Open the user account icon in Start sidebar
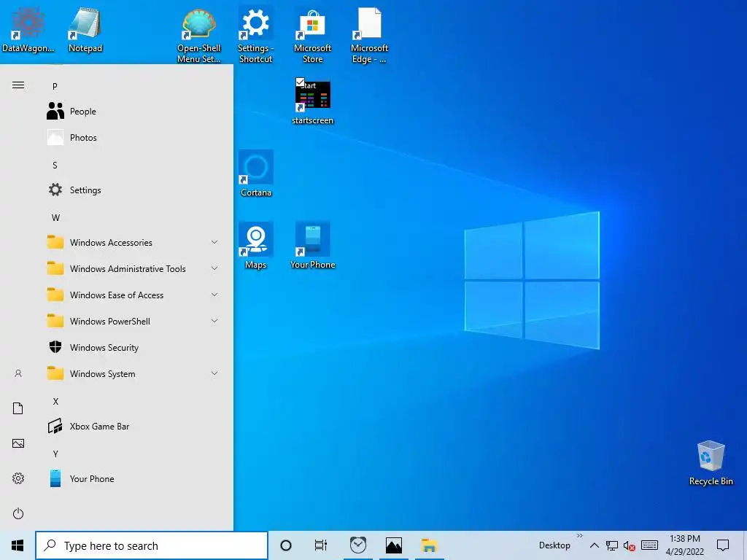Screen dimensions: 747x560 (18, 374)
